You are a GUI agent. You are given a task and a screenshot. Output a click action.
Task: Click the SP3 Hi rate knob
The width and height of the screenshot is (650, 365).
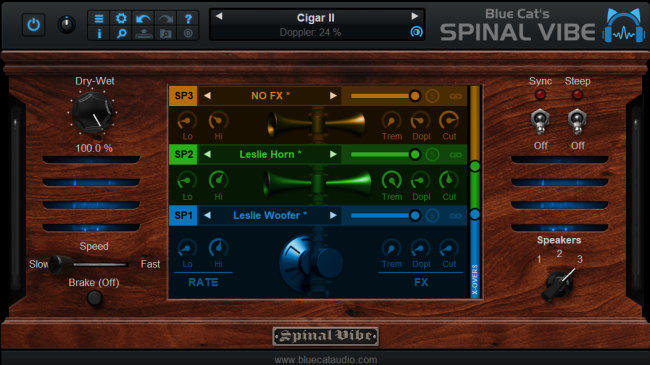coord(218,121)
